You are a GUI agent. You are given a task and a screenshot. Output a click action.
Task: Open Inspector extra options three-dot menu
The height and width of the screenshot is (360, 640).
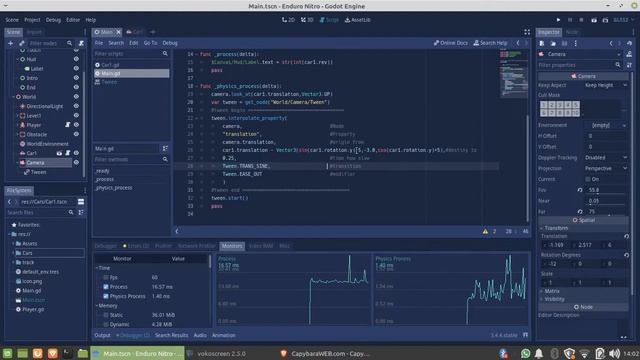tap(576, 43)
